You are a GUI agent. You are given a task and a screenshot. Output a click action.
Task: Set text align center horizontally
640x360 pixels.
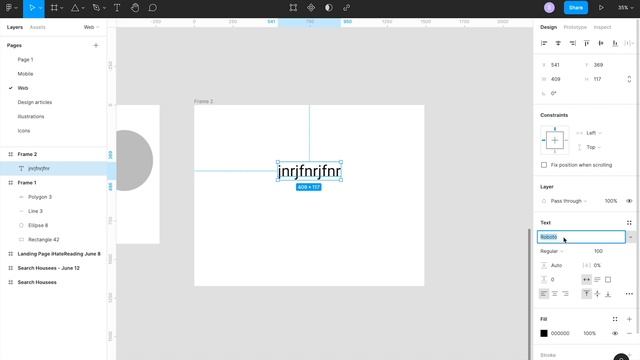[x=555, y=294]
